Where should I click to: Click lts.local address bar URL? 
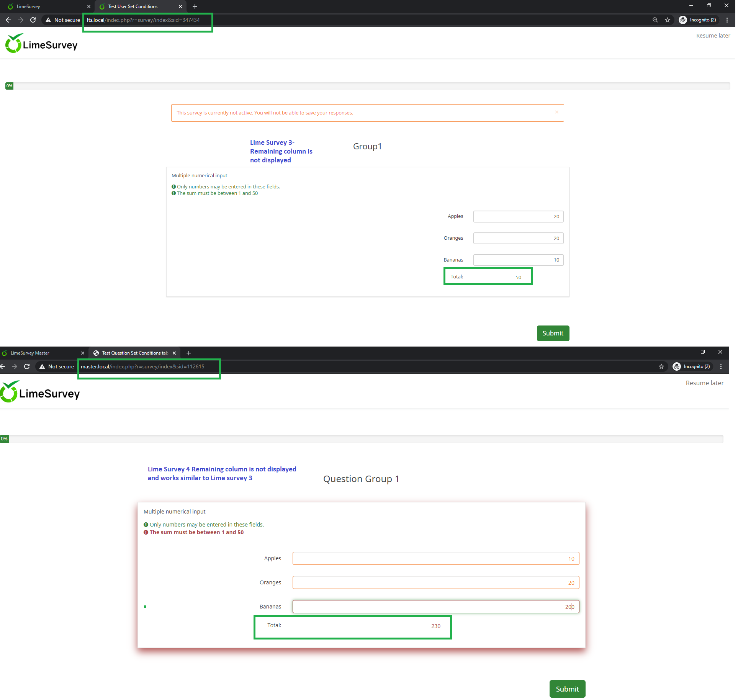pyautogui.click(x=143, y=20)
